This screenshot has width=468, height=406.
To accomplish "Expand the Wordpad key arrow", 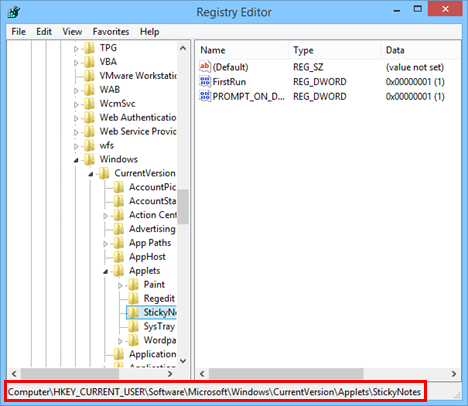I will (120, 341).
